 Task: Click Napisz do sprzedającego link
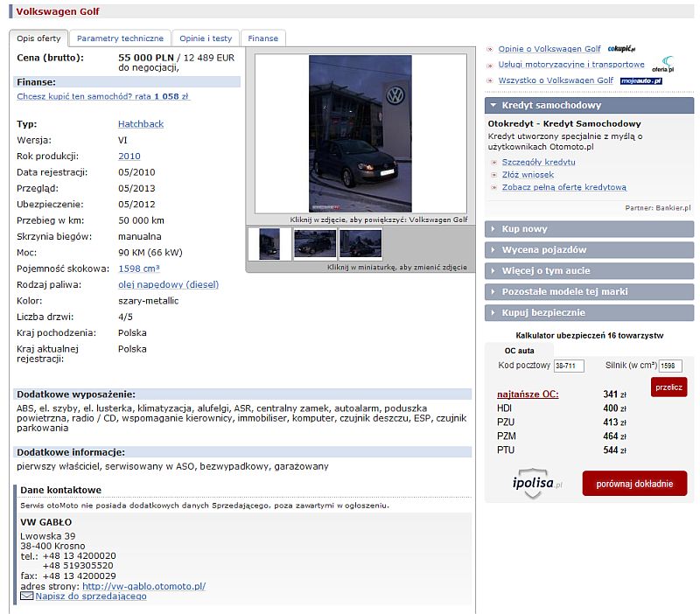[91, 597]
